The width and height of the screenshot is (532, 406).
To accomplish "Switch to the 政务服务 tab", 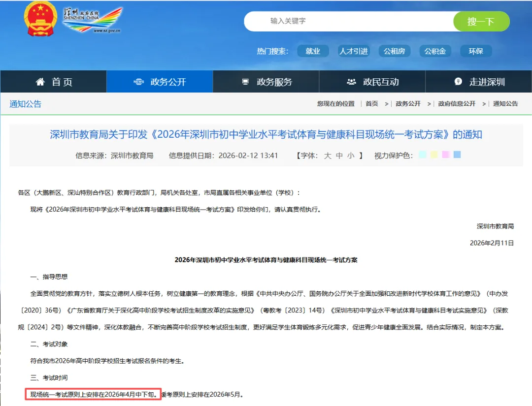I will point(266,82).
